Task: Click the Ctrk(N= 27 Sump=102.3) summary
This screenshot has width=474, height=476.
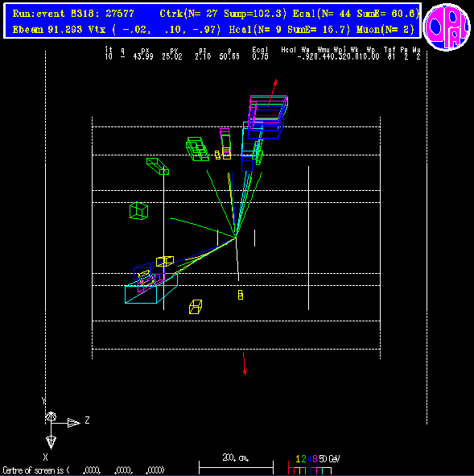Action: (x=223, y=14)
